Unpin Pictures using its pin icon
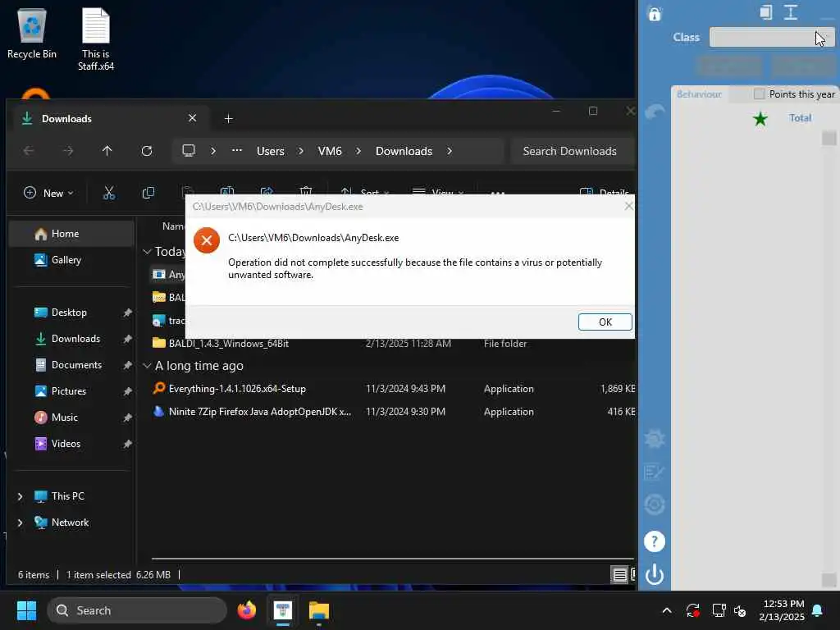This screenshot has width=840, height=630. click(127, 391)
